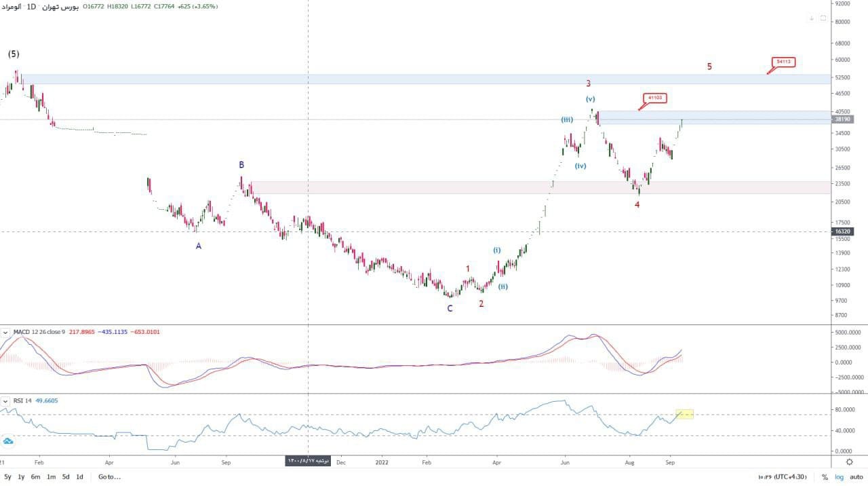Click the chart settings gear icon
The height and width of the screenshot is (486, 868).
(x=849, y=462)
